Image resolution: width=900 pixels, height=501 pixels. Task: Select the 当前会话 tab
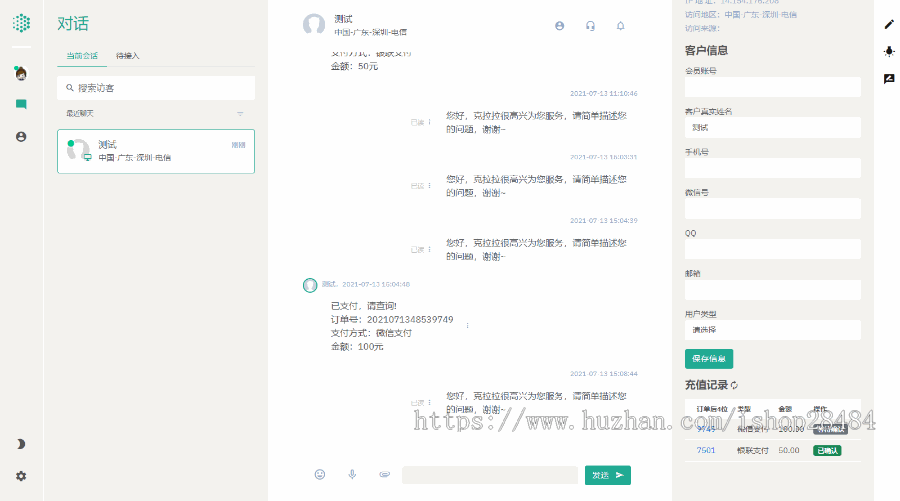pos(83,56)
